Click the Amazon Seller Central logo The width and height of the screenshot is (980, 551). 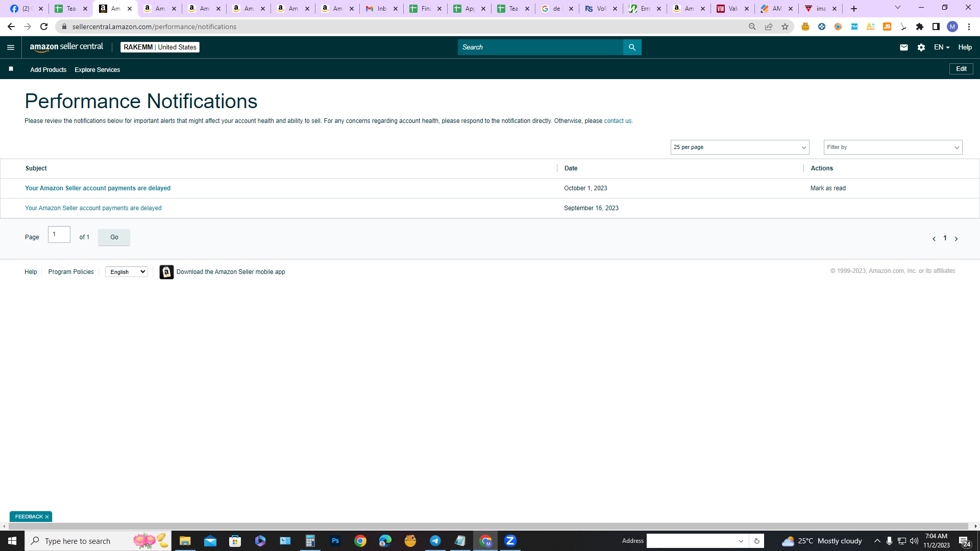pos(66,47)
